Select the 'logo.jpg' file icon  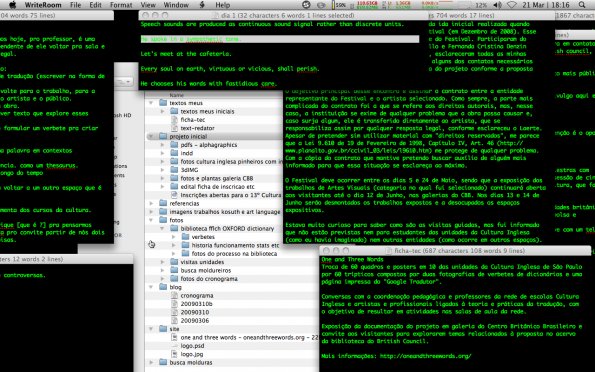[174, 354]
